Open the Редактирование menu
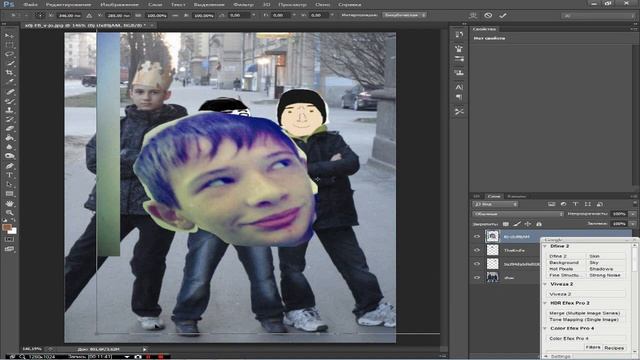The height and width of the screenshot is (360, 640). (x=68, y=4)
